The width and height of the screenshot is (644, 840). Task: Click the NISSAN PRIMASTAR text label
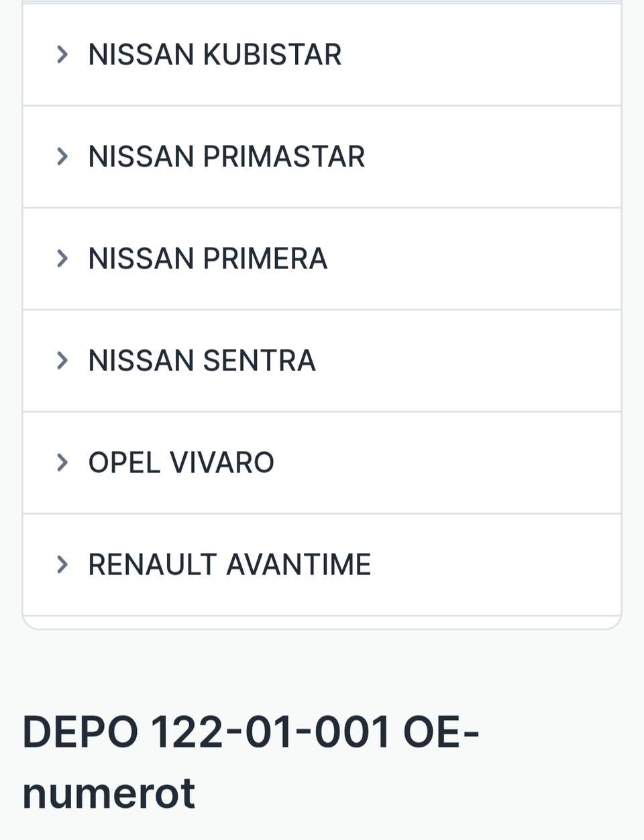(226, 156)
